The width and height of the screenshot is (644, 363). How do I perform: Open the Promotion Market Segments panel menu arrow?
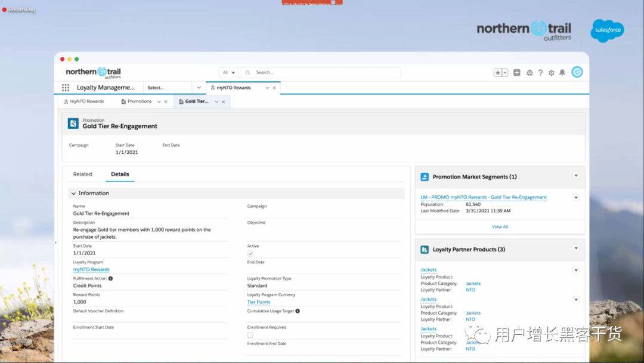click(x=576, y=176)
